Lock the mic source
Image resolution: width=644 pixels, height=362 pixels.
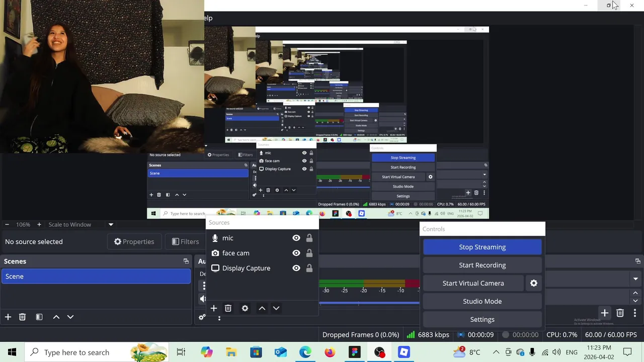point(309,238)
